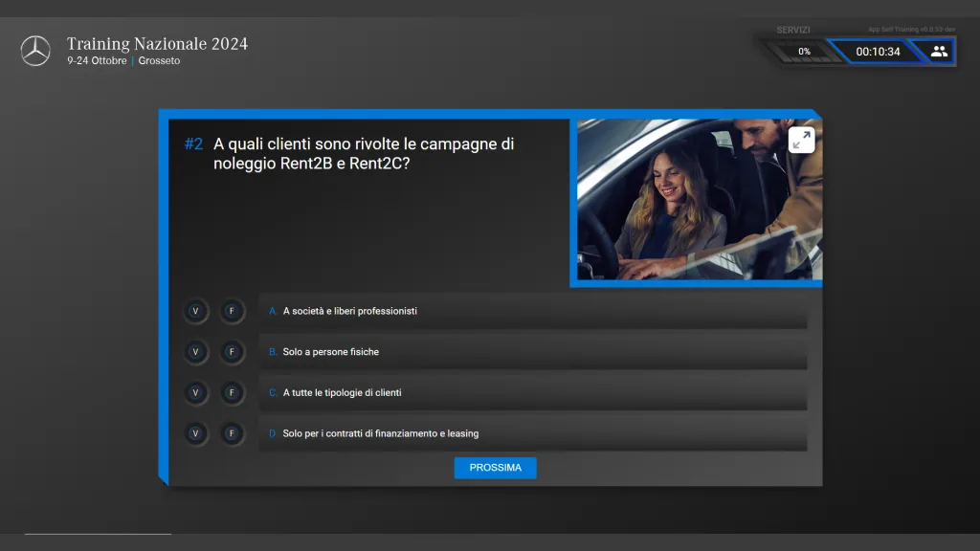Viewport: 980px width, 551px height.
Task: Expand the question image to fullscreen
Action: tap(801, 140)
